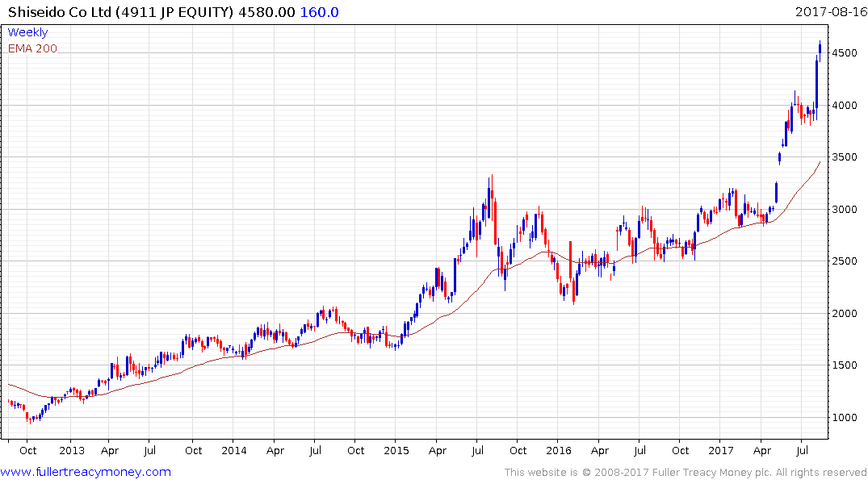Click the chart date 2017-08-16
868x484 pixels.
point(831,11)
